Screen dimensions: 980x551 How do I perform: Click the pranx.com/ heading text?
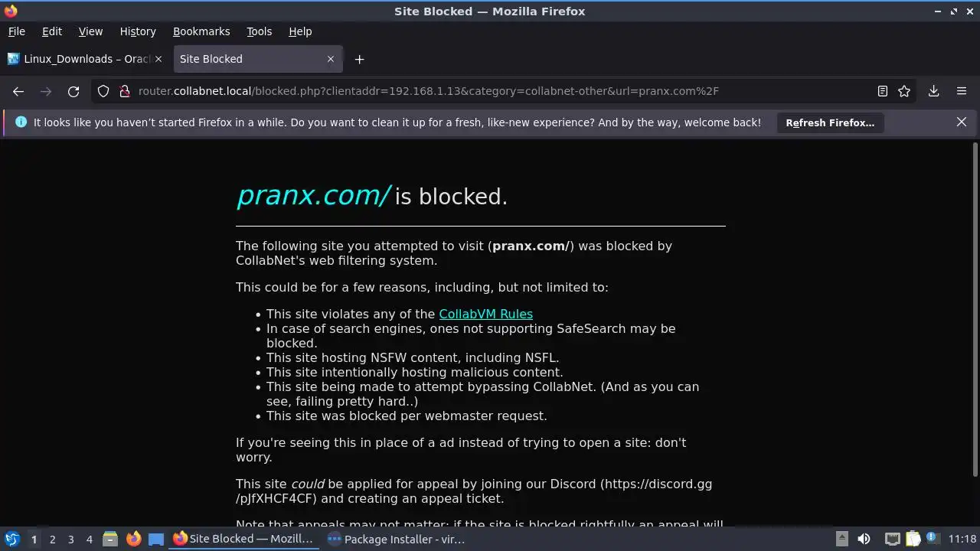[314, 196]
